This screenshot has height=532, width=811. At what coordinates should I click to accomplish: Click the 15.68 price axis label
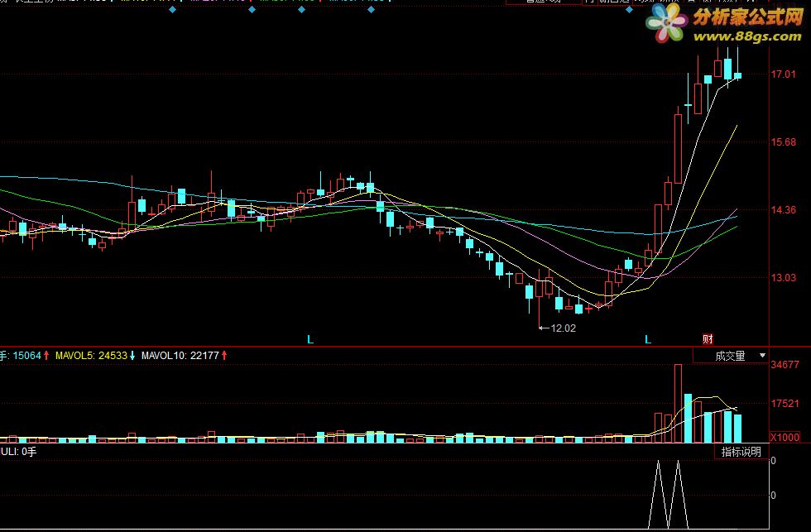point(784,142)
